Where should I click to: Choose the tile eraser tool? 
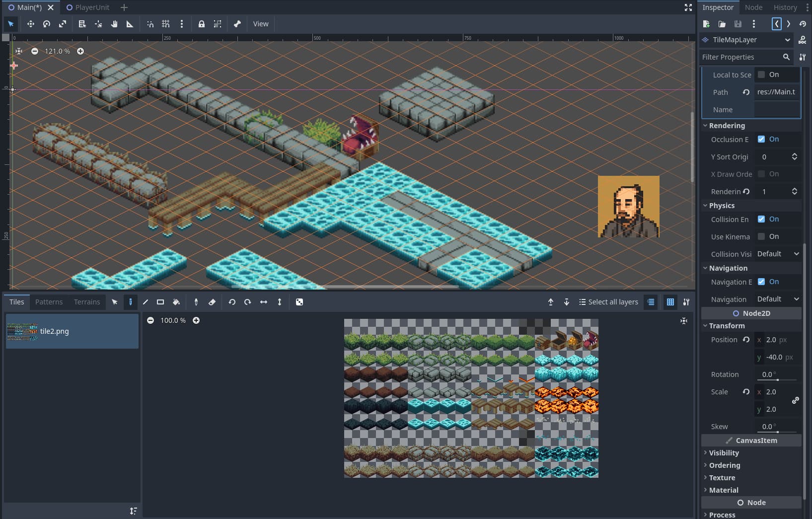click(x=212, y=302)
